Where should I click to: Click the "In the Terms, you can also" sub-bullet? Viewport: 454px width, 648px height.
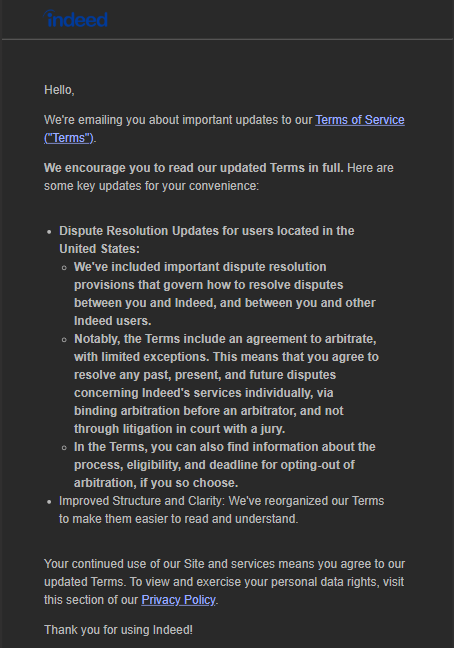(x=225, y=465)
